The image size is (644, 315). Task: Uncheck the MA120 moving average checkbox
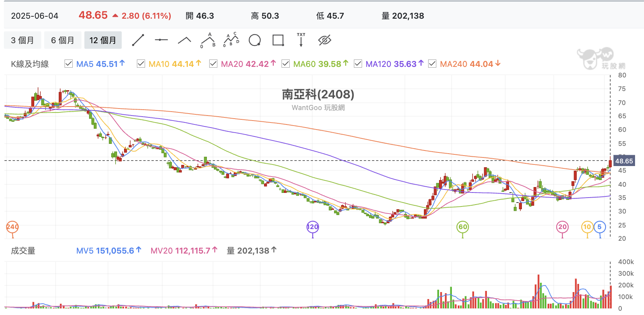tap(358, 63)
